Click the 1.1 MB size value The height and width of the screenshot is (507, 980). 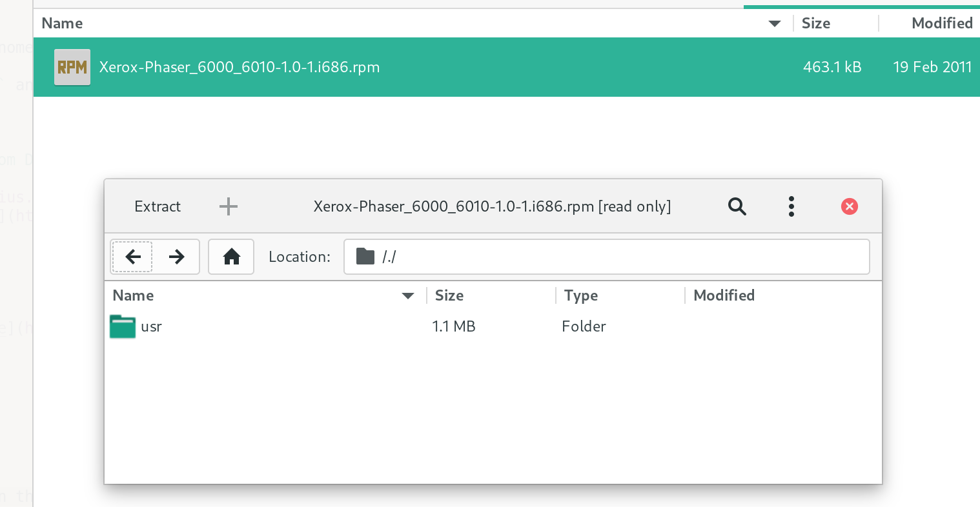coord(454,326)
